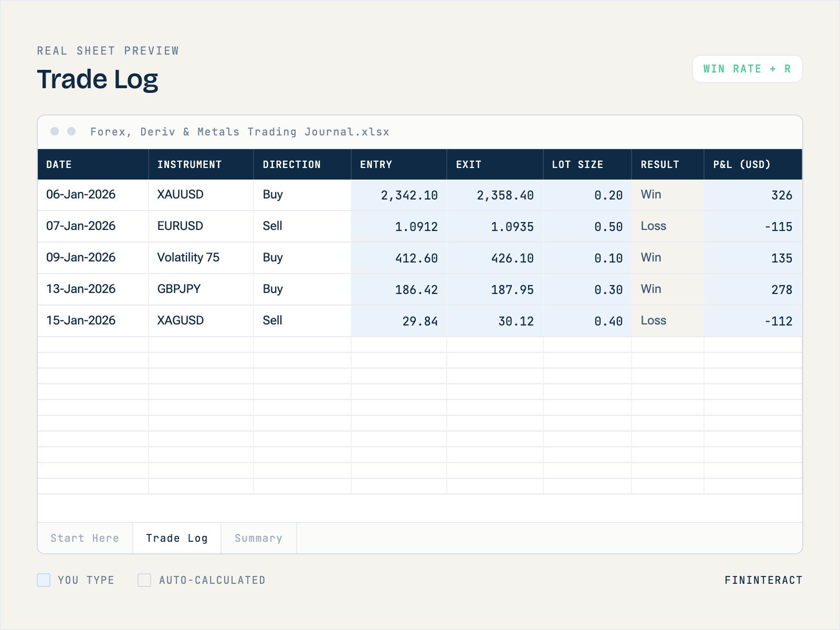Image resolution: width=840 pixels, height=630 pixels.
Task: Click lot size cell 0.20
Action: 587,195
